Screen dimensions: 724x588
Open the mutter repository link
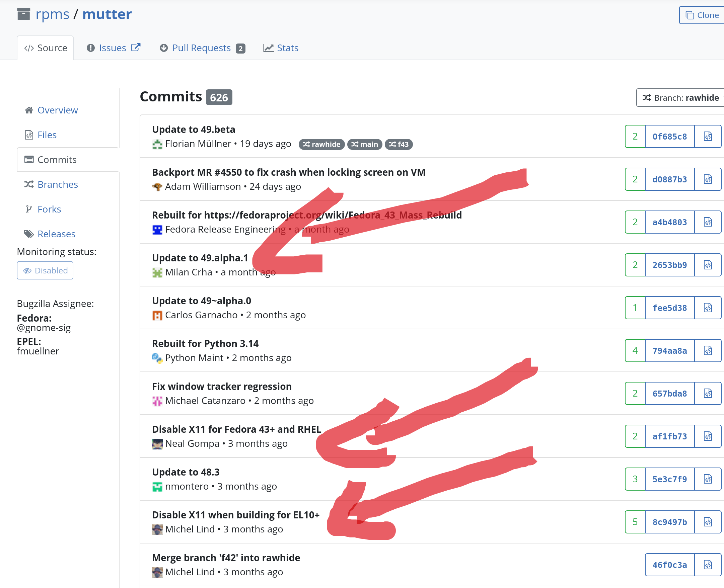(107, 14)
